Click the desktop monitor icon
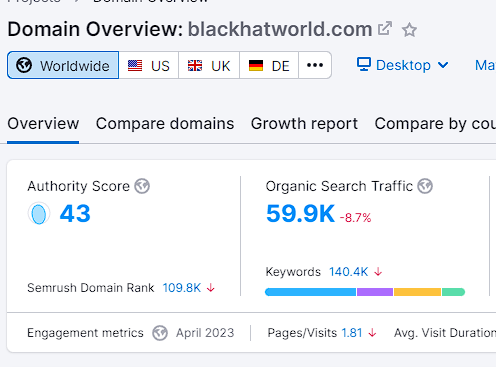Screen dimensions: 496x367 coord(364,64)
